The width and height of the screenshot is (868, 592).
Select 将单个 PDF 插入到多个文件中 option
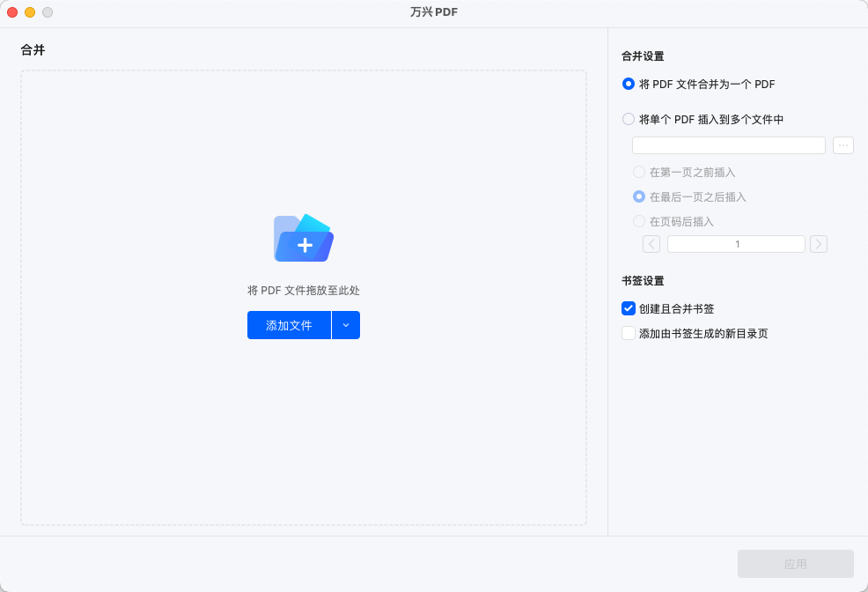tap(629, 118)
